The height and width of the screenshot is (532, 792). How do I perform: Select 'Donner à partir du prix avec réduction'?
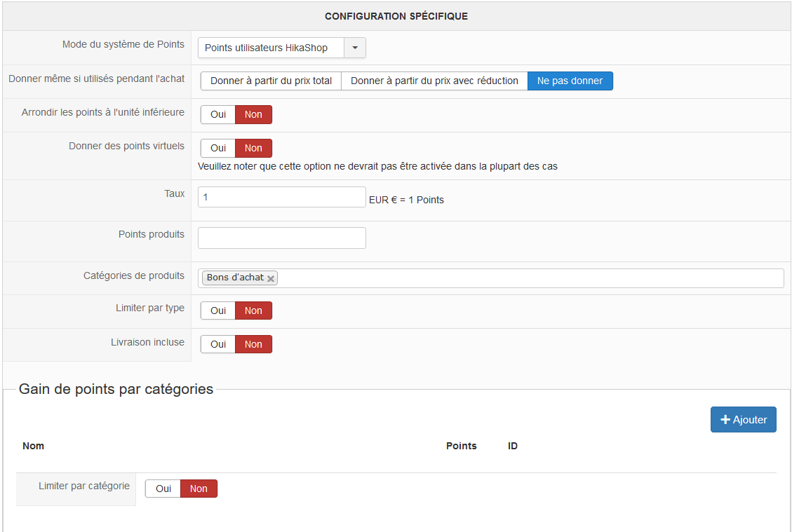click(434, 81)
